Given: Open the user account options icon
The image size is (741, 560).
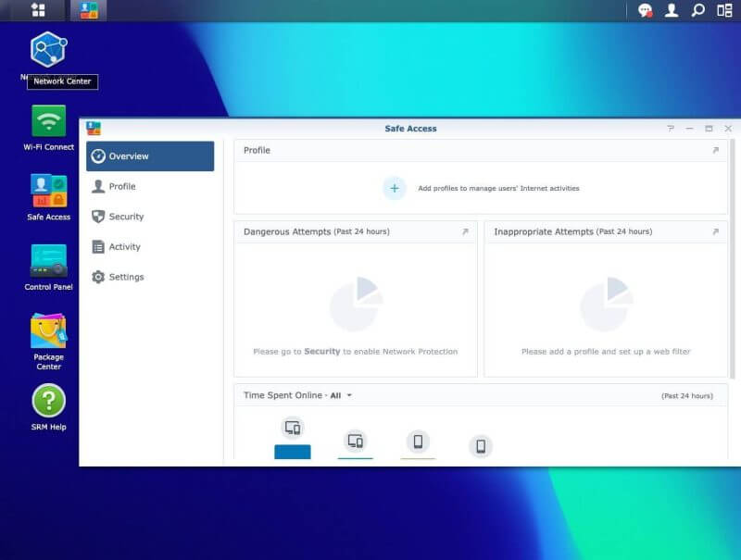Looking at the screenshot, I should pyautogui.click(x=672, y=10).
